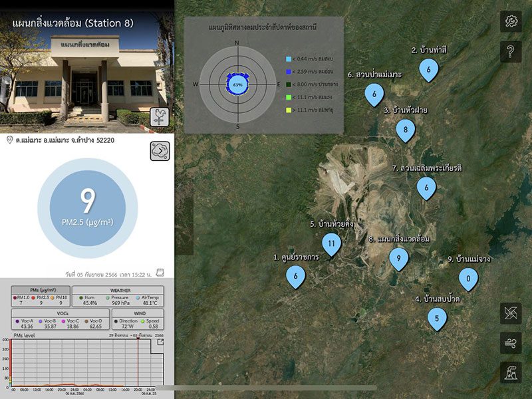Image resolution: width=532 pixels, height=399 pixels.
Task: Click the calendar icon next to the timestamp
Action: [160, 273]
